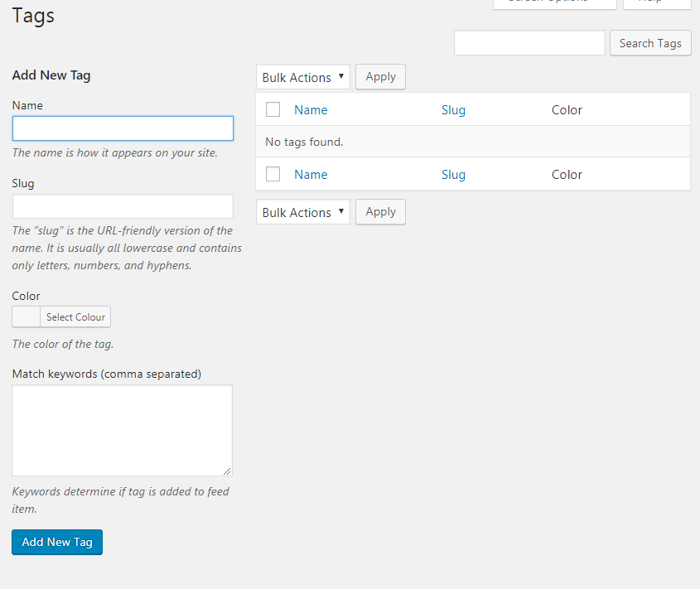The image size is (700, 589).
Task: Click the Slug link in table footer
Action: click(x=453, y=175)
